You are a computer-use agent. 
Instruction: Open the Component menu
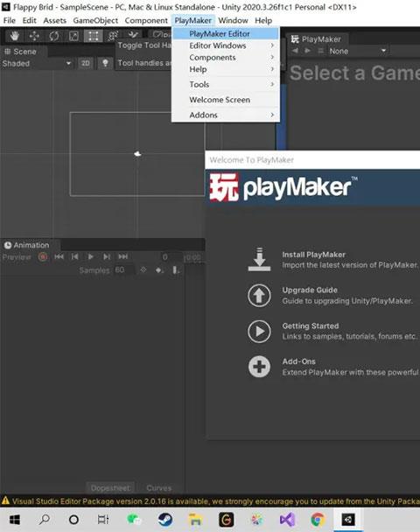tap(146, 20)
